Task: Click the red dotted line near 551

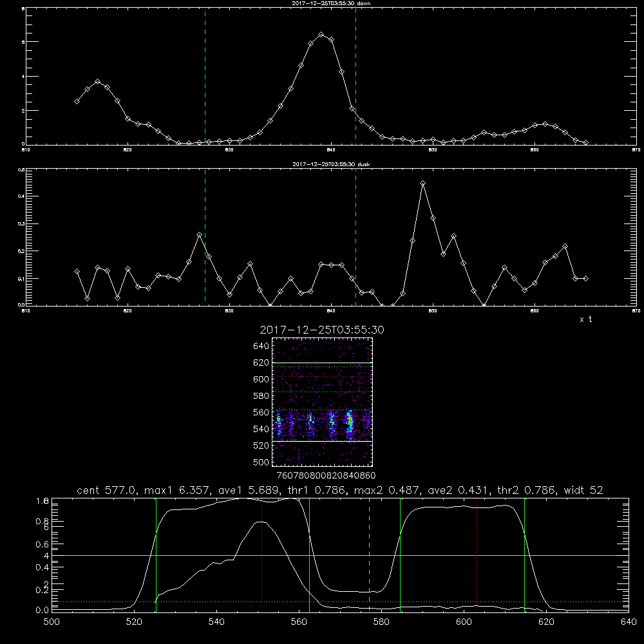Action: 261,554
